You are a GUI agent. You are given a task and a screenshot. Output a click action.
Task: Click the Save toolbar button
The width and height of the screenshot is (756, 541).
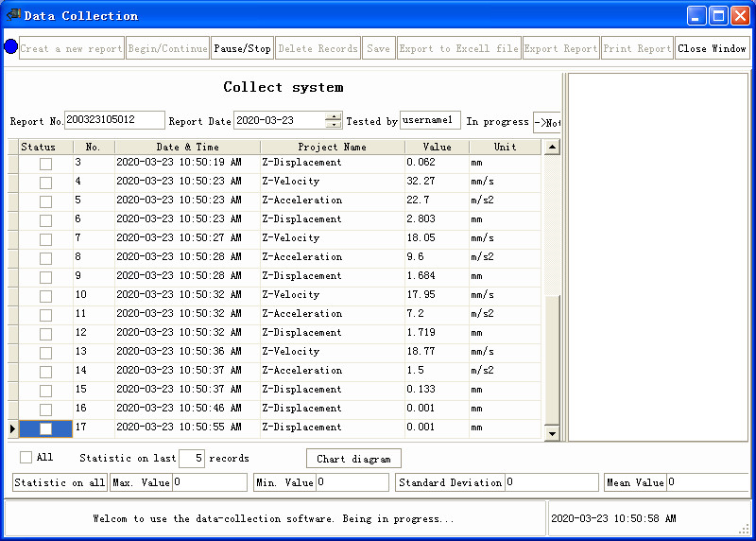(x=379, y=48)
